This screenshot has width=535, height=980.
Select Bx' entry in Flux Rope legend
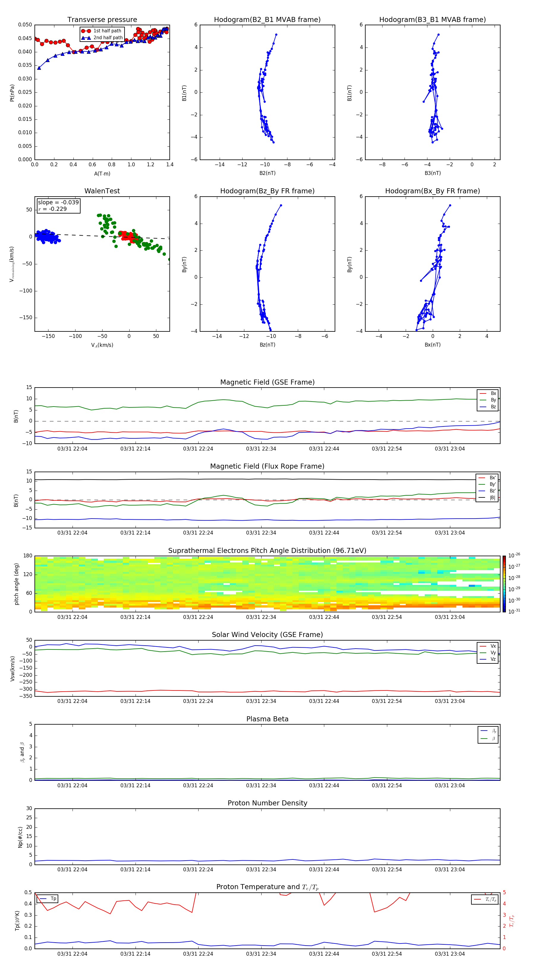[x=487, y=478]
